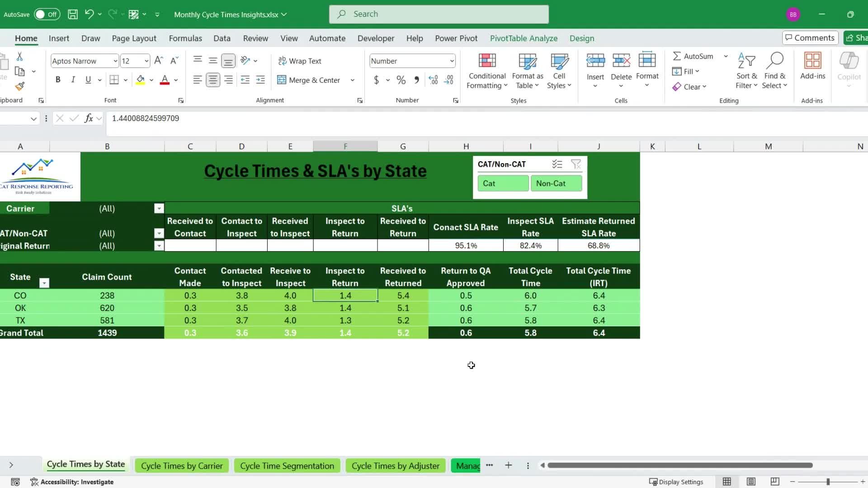Click the Search input box
This screenshot has height=488, width=868.
pos(439,14)
